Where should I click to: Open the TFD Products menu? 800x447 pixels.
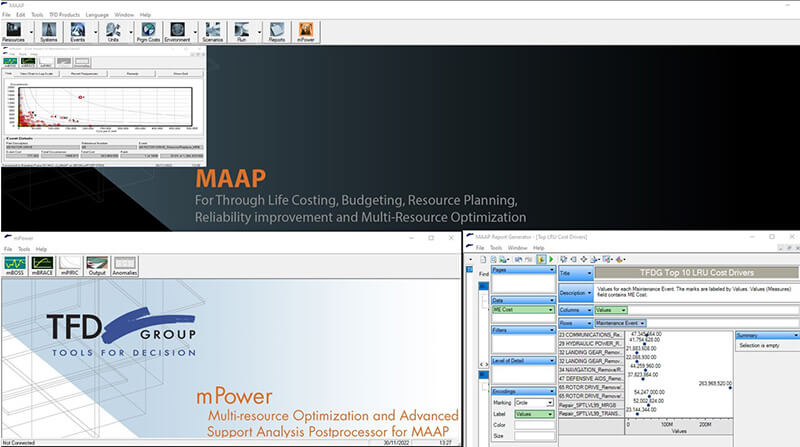[64, 15]
